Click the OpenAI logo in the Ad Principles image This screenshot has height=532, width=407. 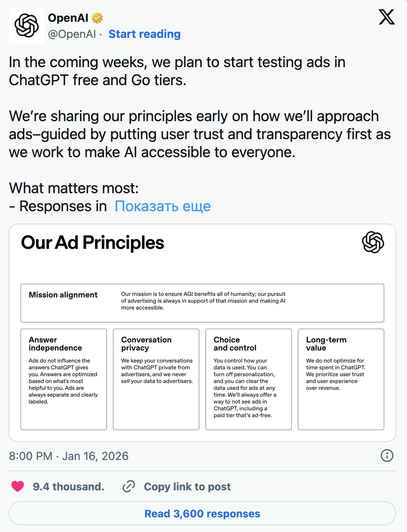[x=373, y=242]
